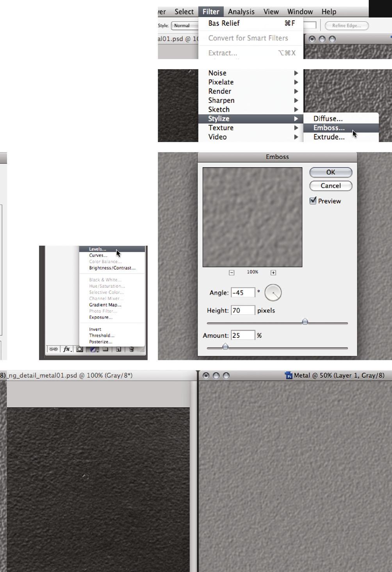
Task: Choose Threshold adjustment
Action: click(112, 335)
